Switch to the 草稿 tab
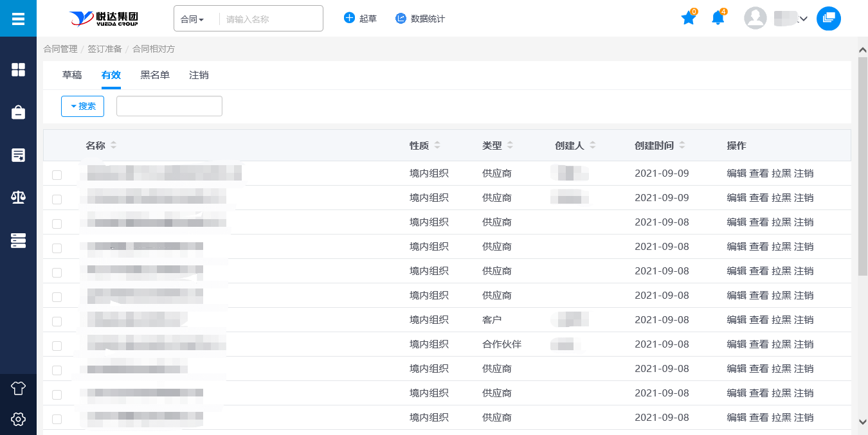 coord(72,75)
